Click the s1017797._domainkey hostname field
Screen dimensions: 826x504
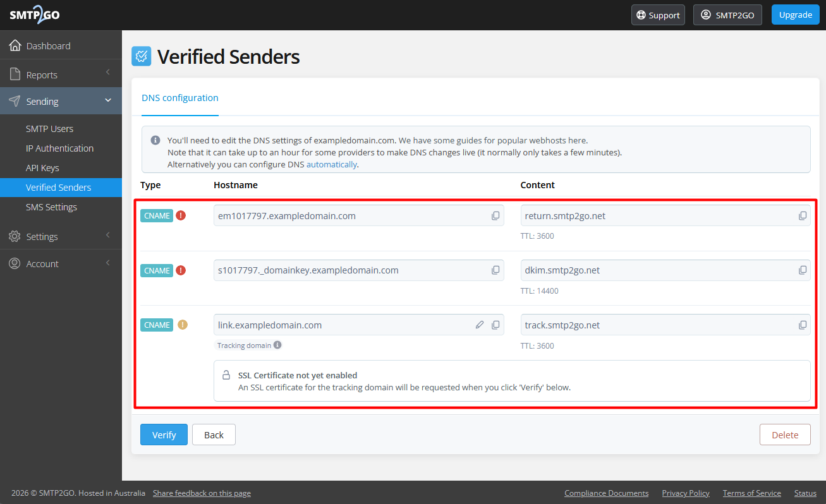[359, 270]
